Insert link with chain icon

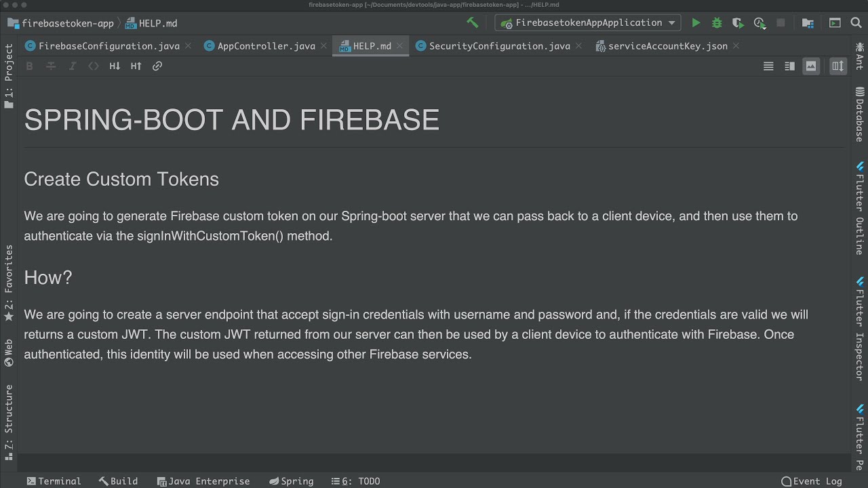coord(157,66)
